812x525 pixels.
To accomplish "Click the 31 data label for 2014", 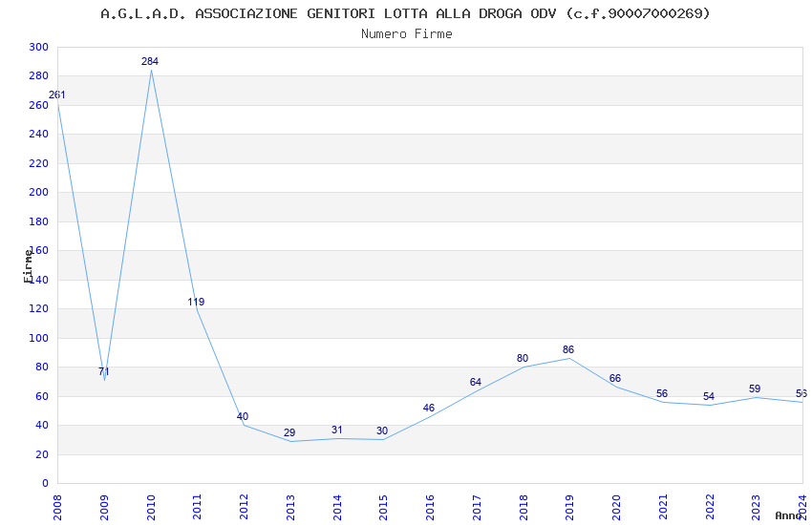I will 336,430.
